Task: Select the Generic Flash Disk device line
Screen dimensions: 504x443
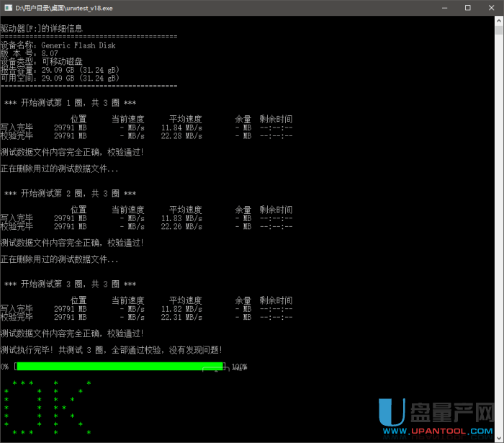Action: coord(58,45)
